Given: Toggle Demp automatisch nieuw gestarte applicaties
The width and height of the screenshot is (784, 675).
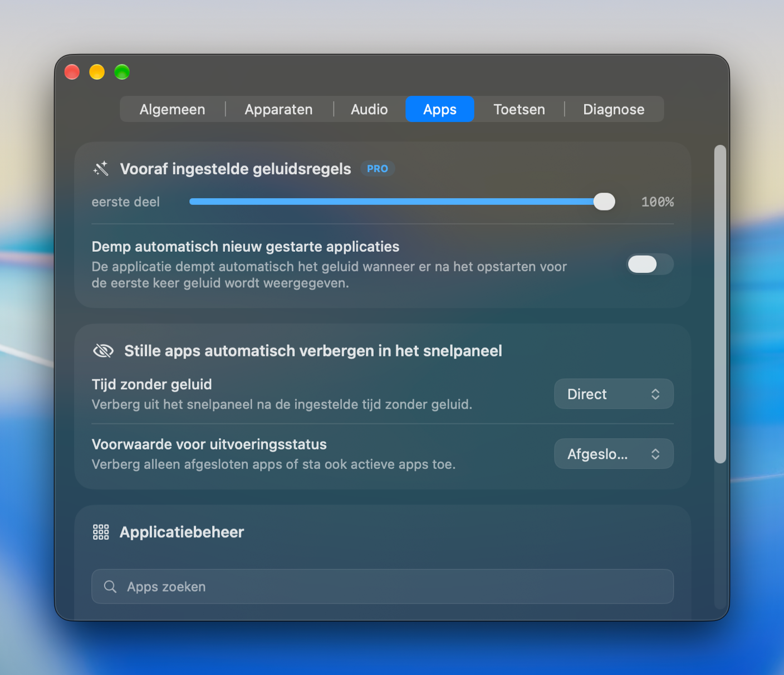Looking at the screenshot, I should pos(650,265).
